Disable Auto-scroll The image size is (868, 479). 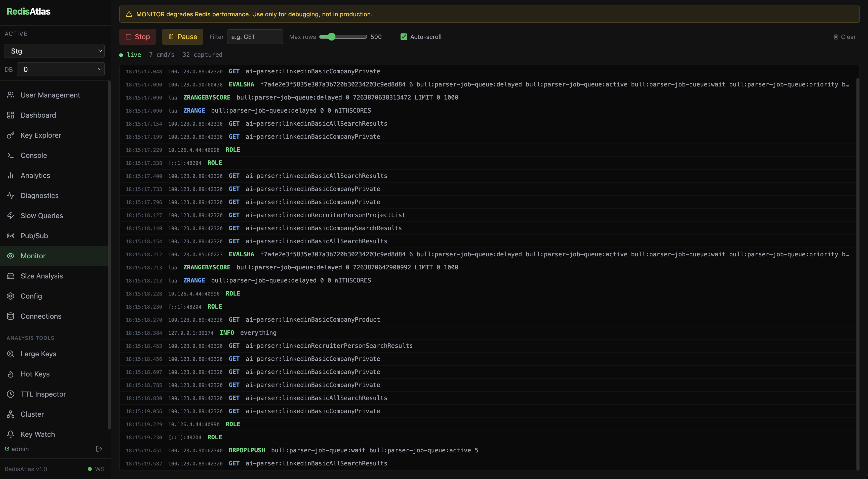tap(403, 37)
